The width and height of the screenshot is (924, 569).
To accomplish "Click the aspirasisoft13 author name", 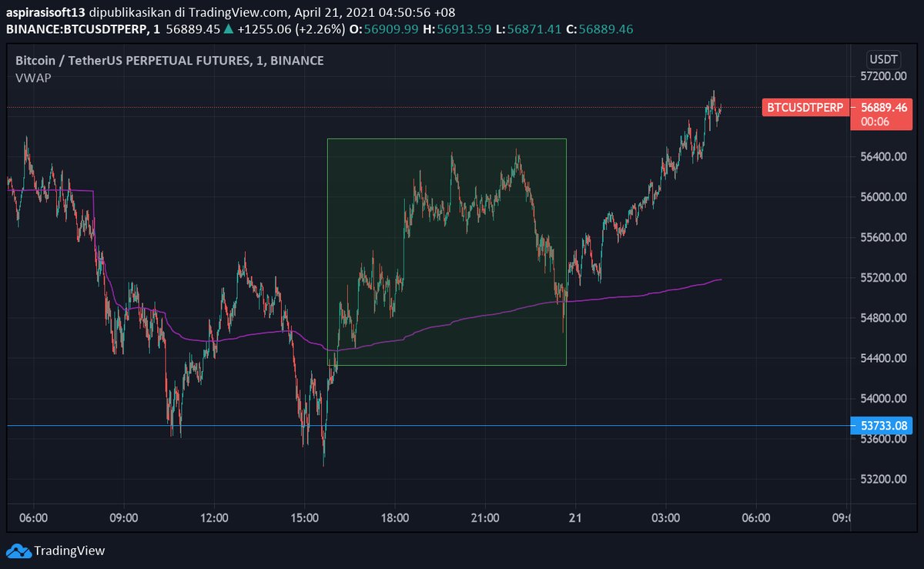I will point(45,14).
